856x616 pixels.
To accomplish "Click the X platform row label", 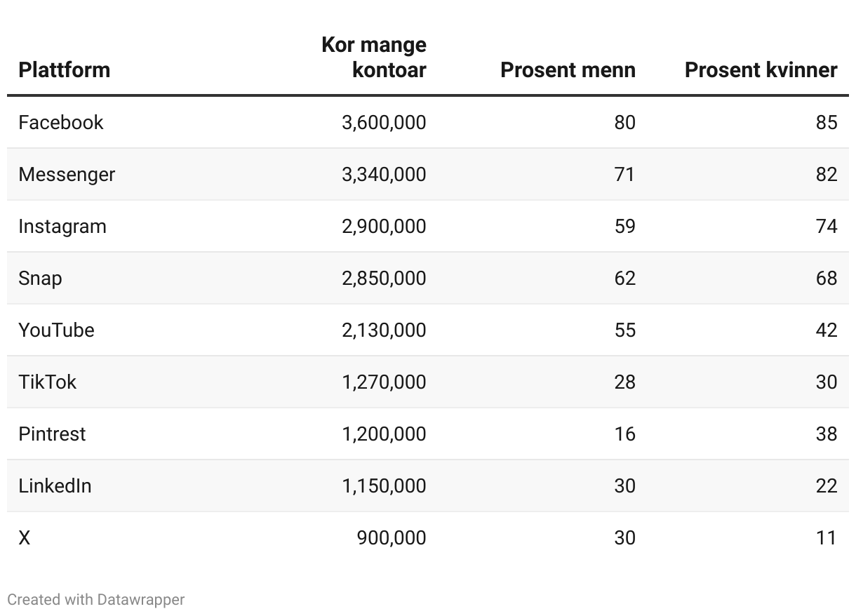I will (25, 538).
